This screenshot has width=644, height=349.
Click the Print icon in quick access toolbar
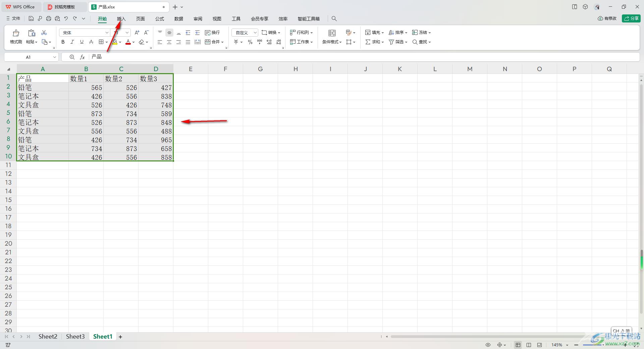[49, 19]
